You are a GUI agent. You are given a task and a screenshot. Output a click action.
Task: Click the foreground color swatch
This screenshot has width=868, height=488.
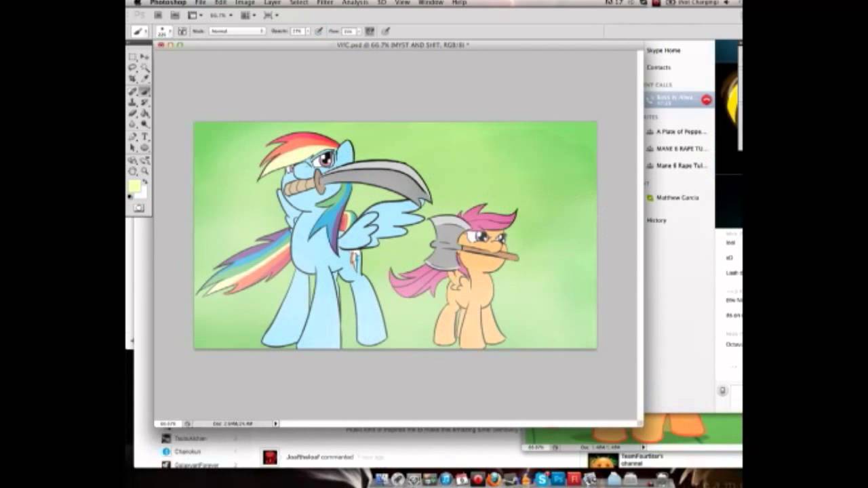pyautogui.click(x=134, y=186)
